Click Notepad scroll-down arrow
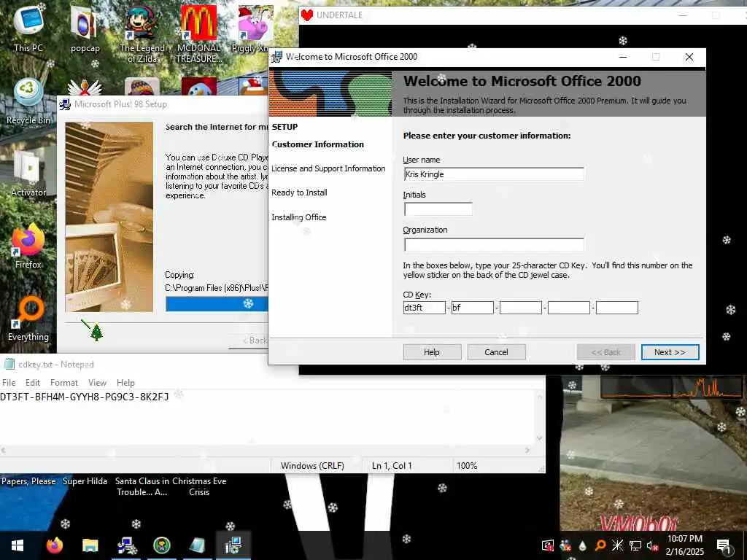 (x=539, y=438)
